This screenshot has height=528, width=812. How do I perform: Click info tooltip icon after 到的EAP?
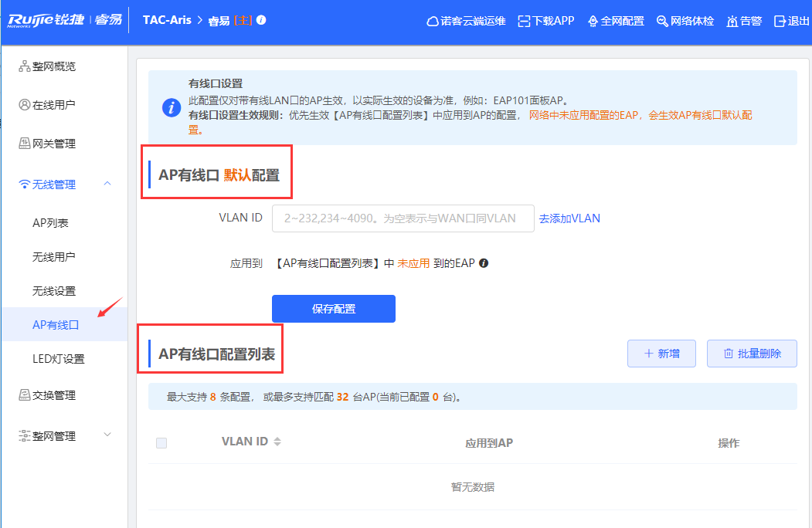pyautogui.click(x=484, y=263)
